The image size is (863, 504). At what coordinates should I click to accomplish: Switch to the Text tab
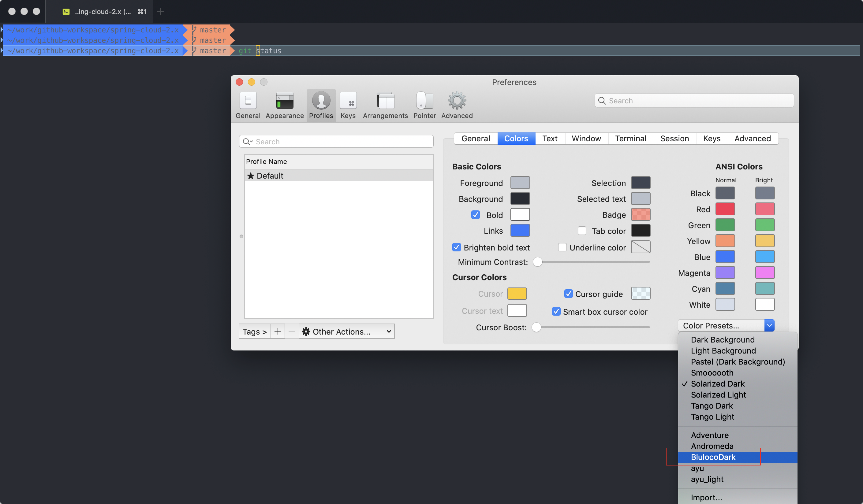(x=549, y=138)
